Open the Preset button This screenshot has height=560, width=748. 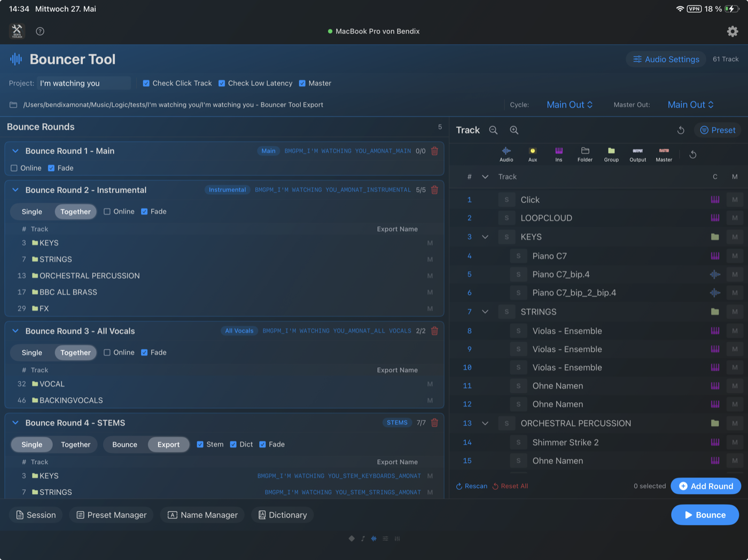[718, 130]
